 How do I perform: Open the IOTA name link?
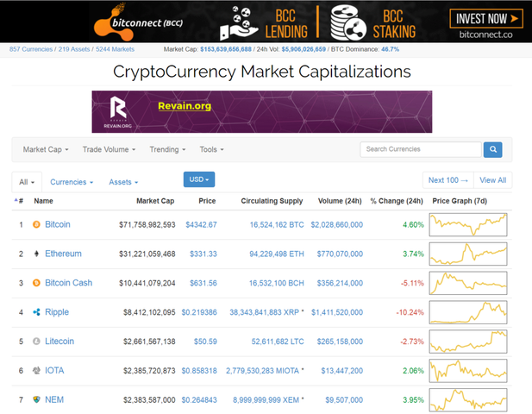click(54, 370)
